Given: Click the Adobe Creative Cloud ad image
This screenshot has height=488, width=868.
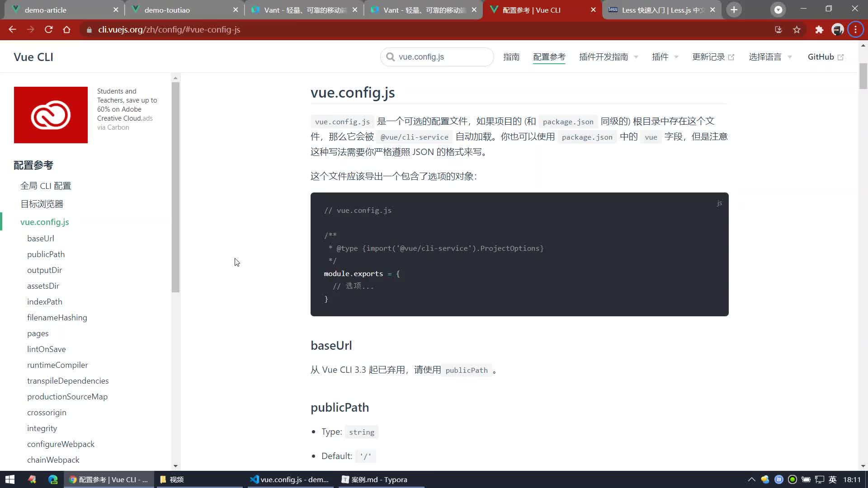Looking at the screenshot, I should tap(51, 115).
